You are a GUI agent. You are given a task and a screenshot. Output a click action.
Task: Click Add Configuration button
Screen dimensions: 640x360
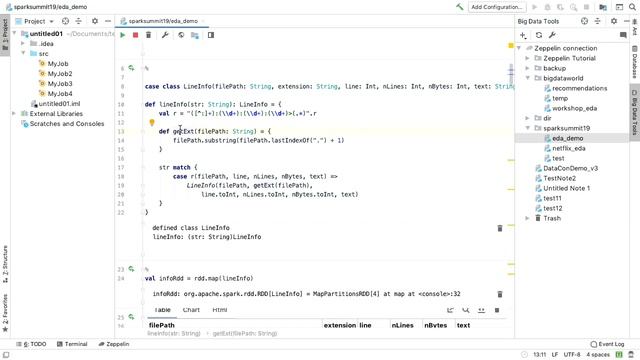pos(497,7)
